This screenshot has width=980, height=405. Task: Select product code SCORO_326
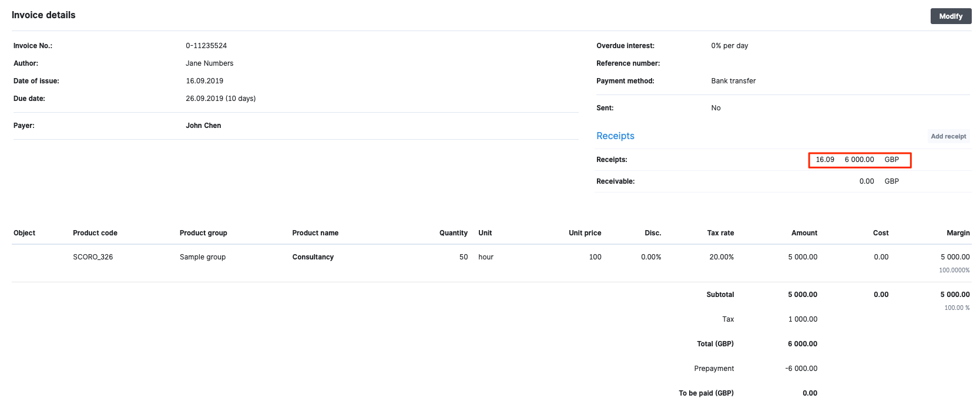point(93,257)
